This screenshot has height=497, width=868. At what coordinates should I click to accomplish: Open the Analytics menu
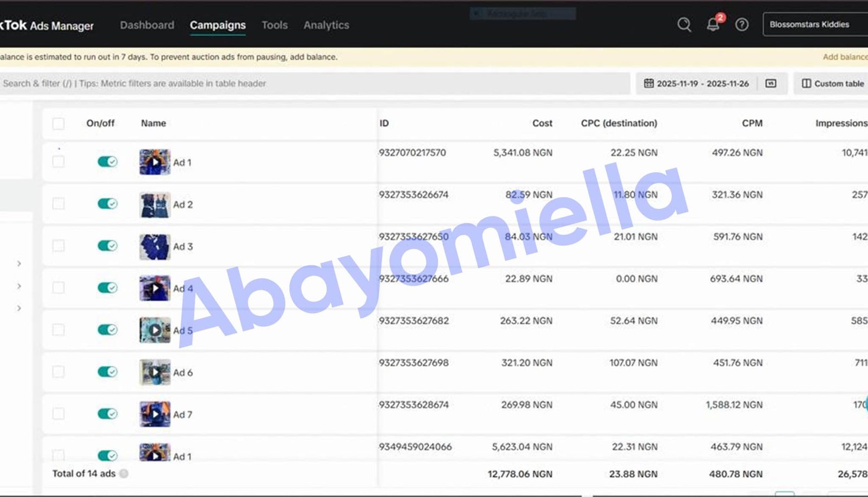[x=326, y=25]
